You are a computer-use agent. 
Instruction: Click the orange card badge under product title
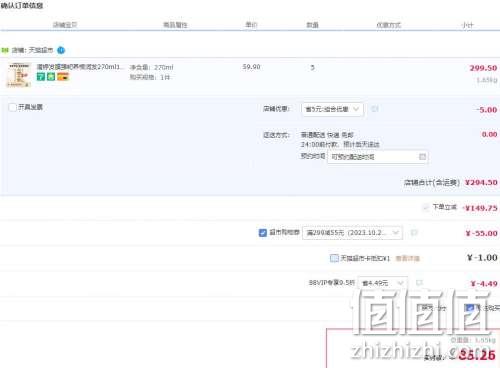point(63,77)
